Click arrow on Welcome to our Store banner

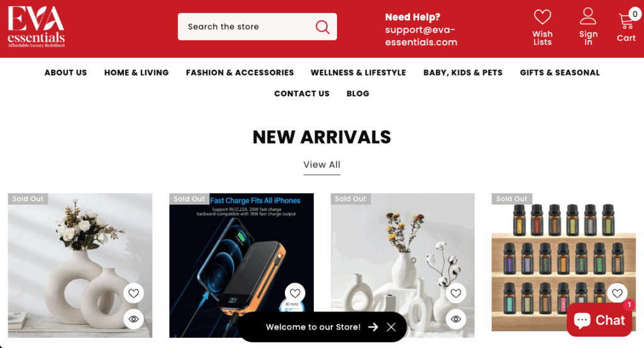373,327
